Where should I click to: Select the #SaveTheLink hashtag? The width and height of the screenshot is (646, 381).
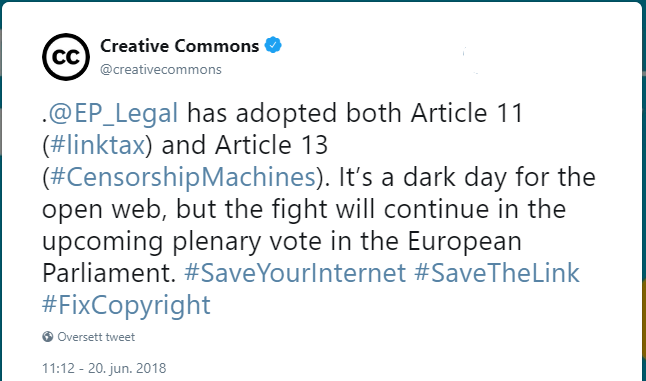click(x=497, y=273)
